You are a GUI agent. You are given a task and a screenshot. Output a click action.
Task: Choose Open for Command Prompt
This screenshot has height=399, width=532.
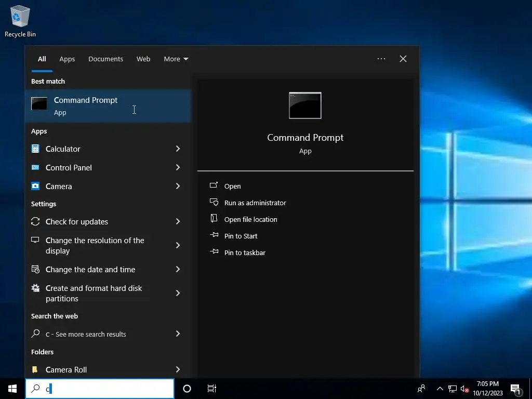click(232, 187)
